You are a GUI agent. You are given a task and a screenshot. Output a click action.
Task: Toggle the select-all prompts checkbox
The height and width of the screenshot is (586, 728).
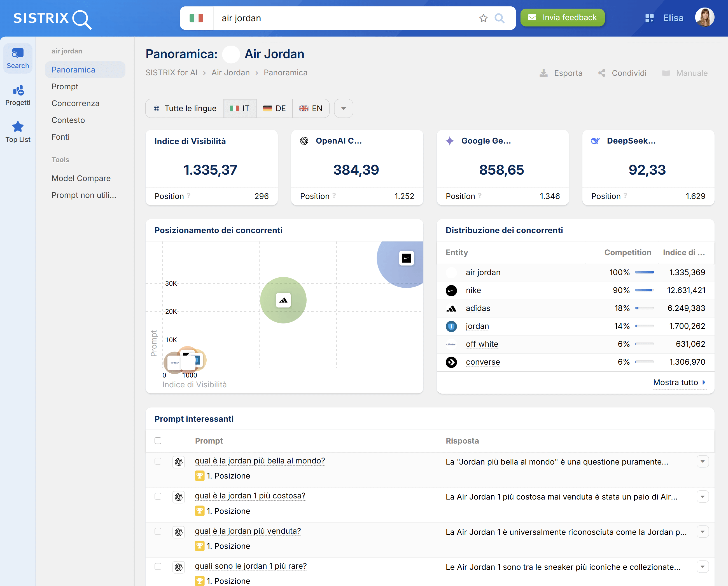pyautogui.click(x=158, y=440)
